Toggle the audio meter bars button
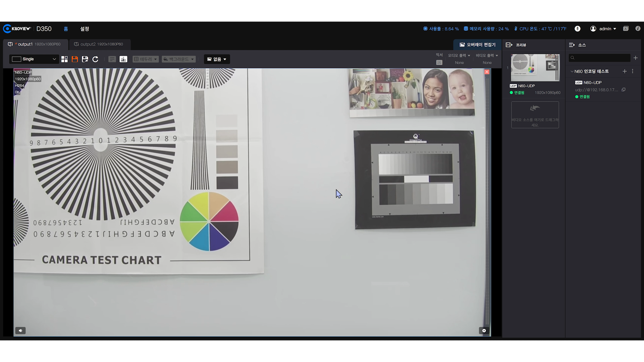Screen dimensions: 644x362 click(123, 59)
